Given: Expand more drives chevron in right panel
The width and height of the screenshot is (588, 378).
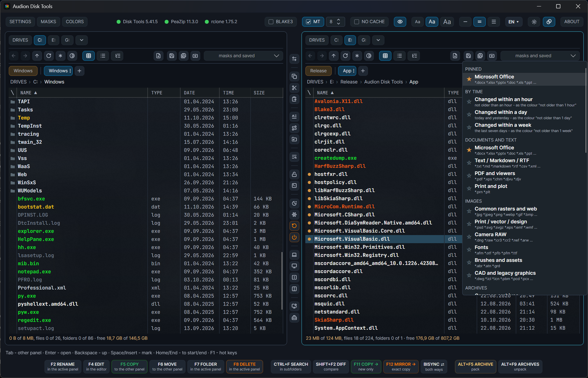Looking at the screenshot, I should point(378,40).
